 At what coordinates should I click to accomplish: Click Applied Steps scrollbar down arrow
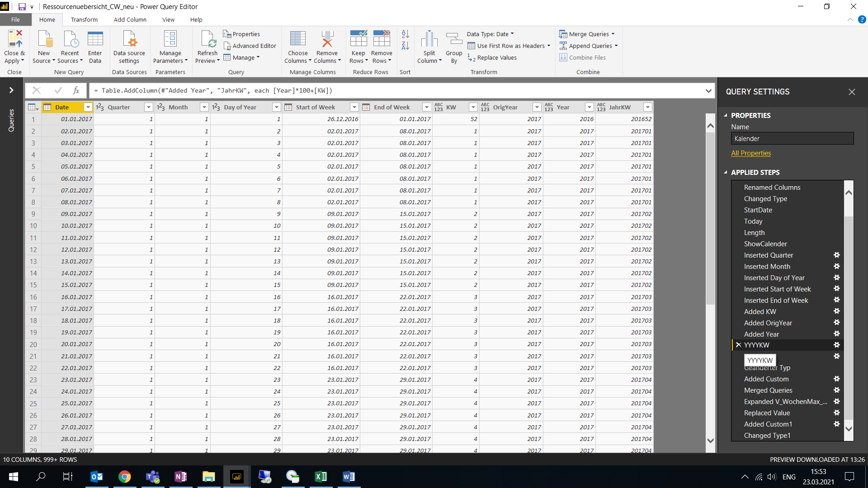click(849, 429)
